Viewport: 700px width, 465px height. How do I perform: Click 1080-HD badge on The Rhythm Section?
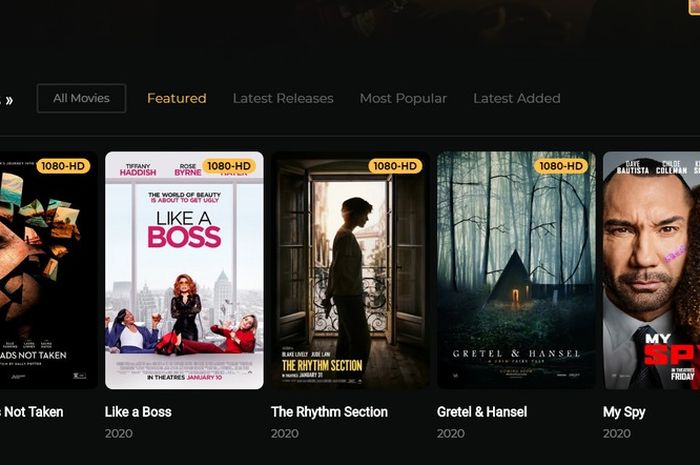395,166
